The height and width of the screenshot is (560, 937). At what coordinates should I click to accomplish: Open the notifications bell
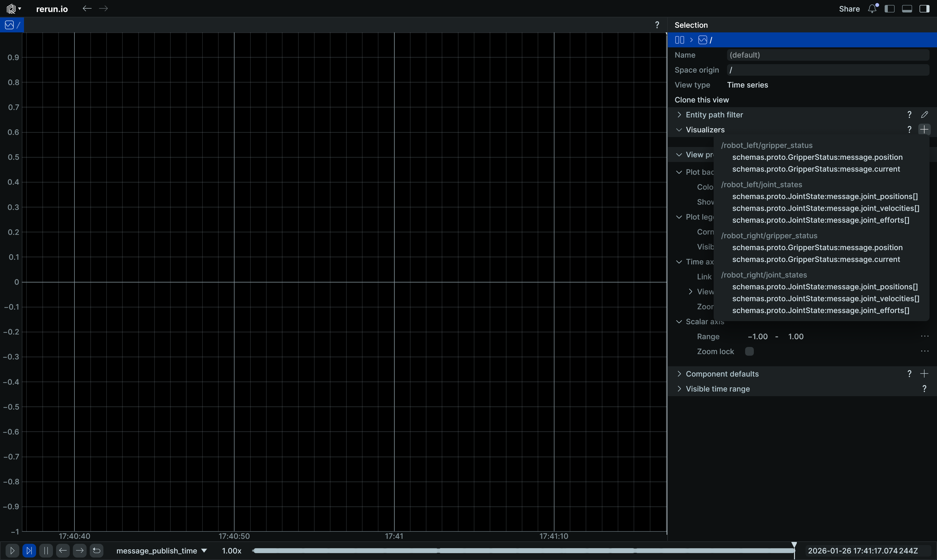pyautogui.click(x=872, y=9)
